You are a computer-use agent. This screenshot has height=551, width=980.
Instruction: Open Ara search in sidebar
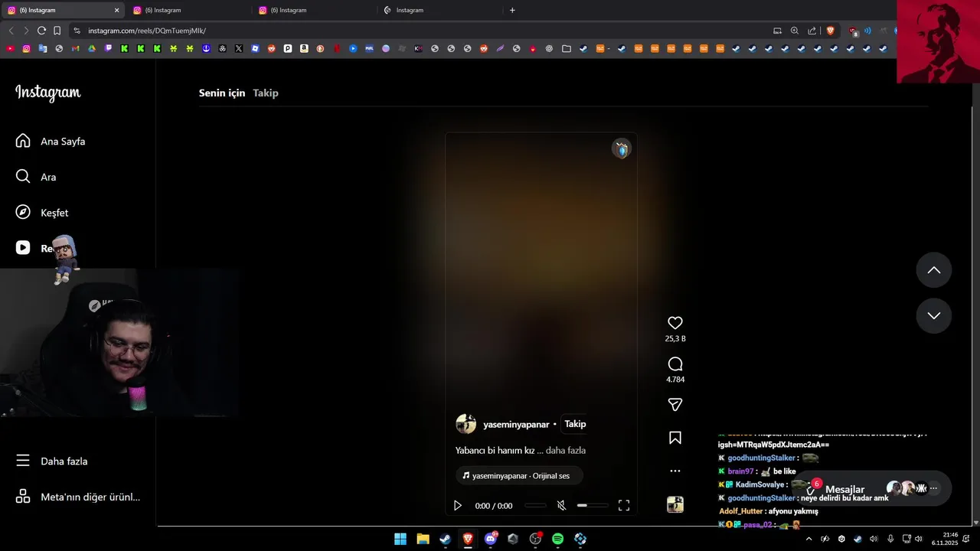pos(35,177)
